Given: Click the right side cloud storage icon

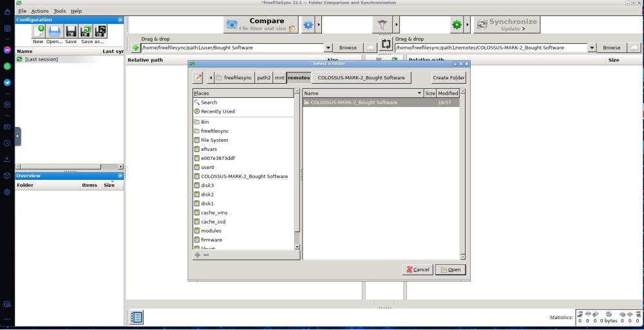Looking at the screenshot, I should [x=634, y=48].
